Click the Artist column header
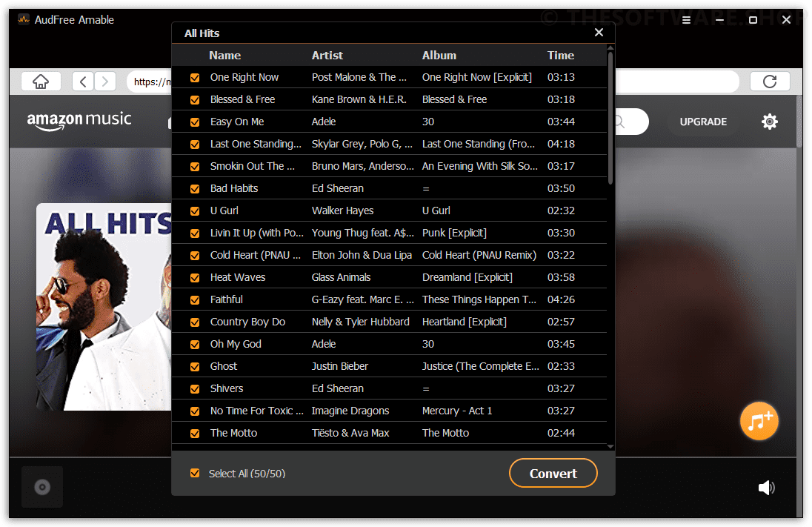This screenshot has height=527, width=812. (327, 56)
